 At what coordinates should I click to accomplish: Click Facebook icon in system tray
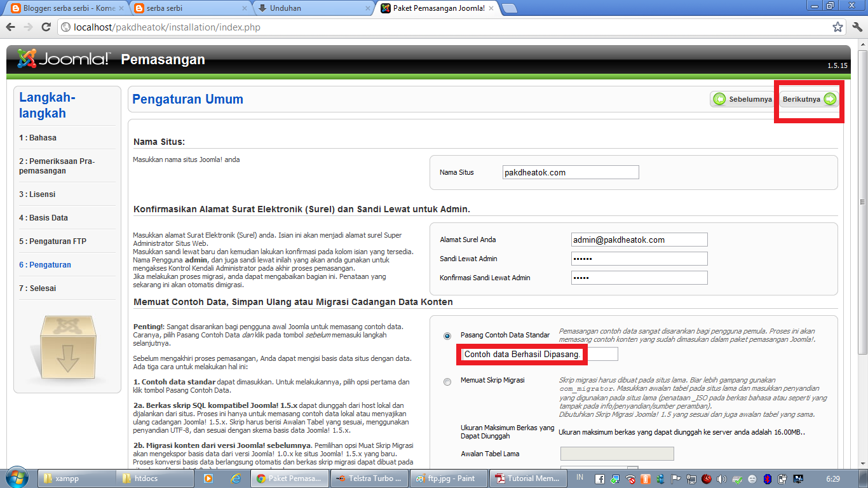[x=599, y=478]
